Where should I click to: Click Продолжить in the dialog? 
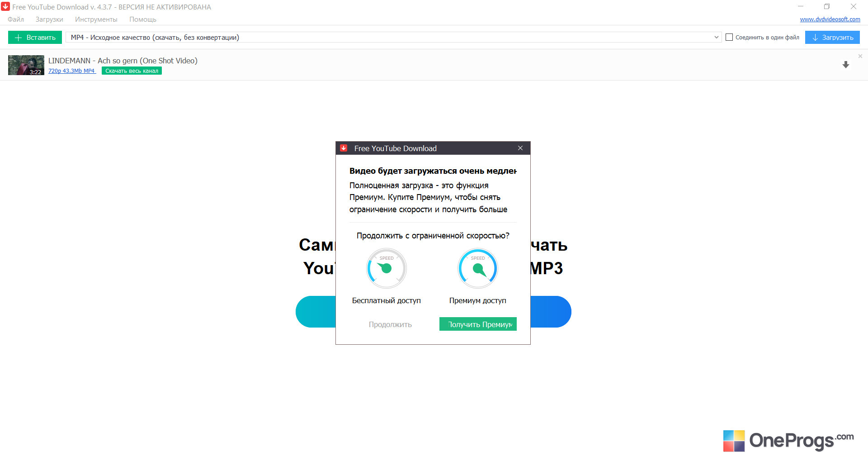[390, 324]
